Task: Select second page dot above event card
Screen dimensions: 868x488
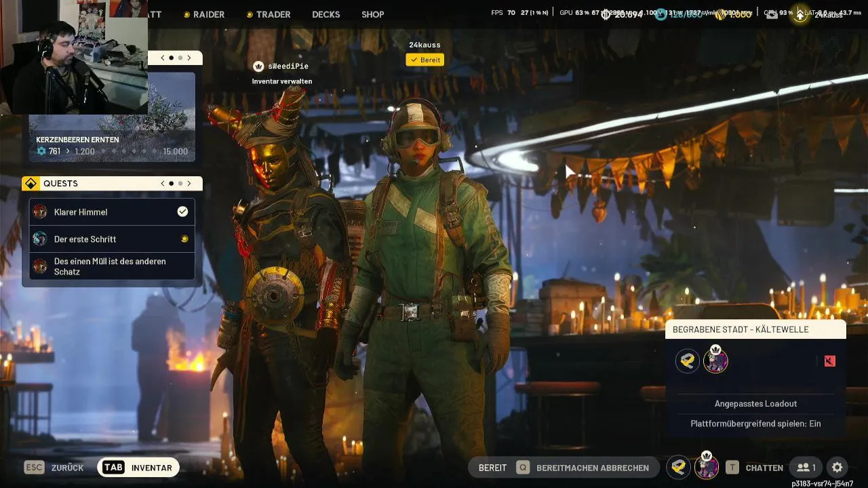Action: [180, 58]
